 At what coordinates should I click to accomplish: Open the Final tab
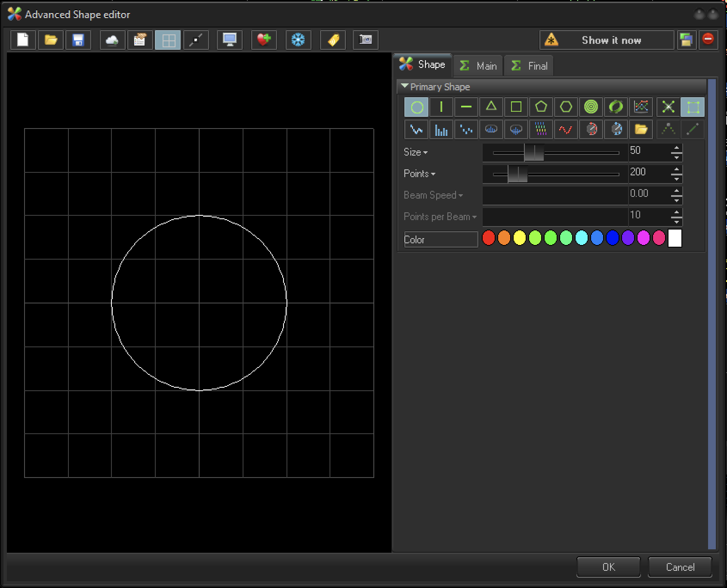coord(529,66)
